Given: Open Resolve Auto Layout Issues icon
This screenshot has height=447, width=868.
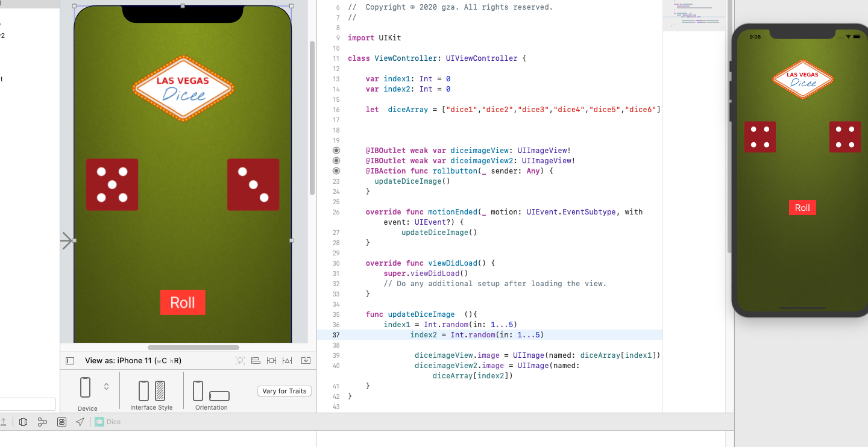Looking at the screenshot, I should click(x=288, y=361).
